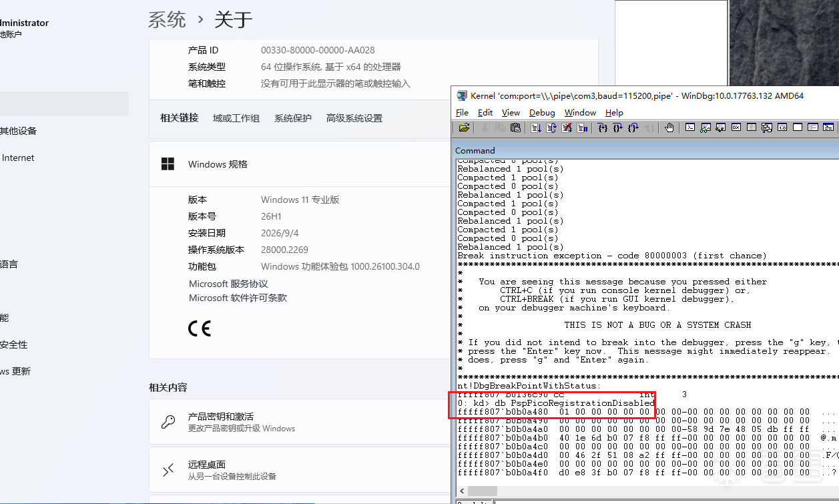This screenshot has width=839, height=504.
Task: Click the Restart debugging toolbar icon
Action: click(x=551, y=128)
